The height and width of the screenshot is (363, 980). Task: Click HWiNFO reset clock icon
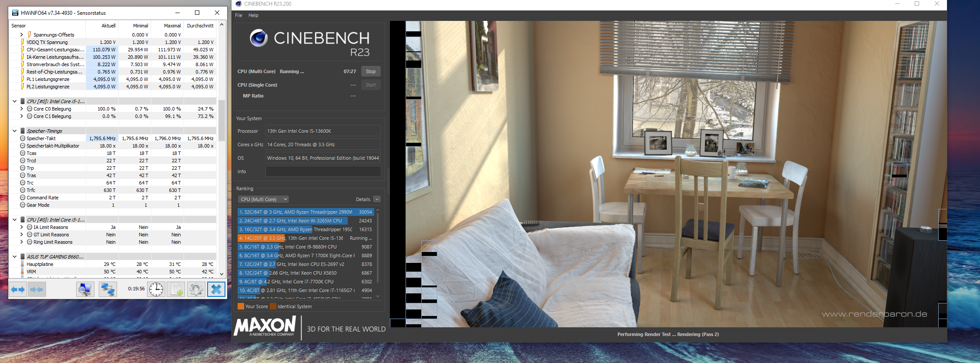(x=156, y=289)
